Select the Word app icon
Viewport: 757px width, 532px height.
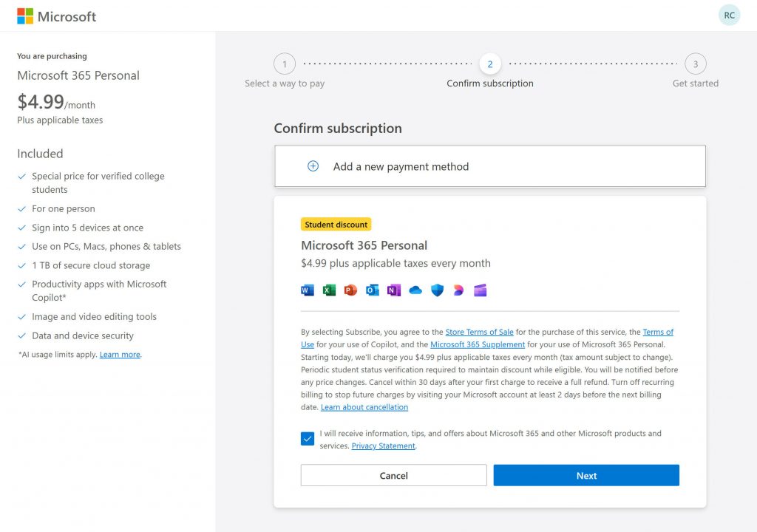[x=307, y=290]
